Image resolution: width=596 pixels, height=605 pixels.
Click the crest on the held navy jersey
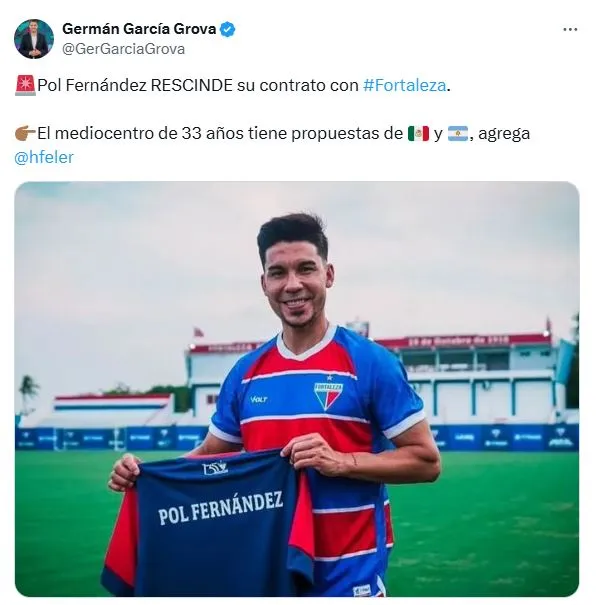tap(215, 468)
